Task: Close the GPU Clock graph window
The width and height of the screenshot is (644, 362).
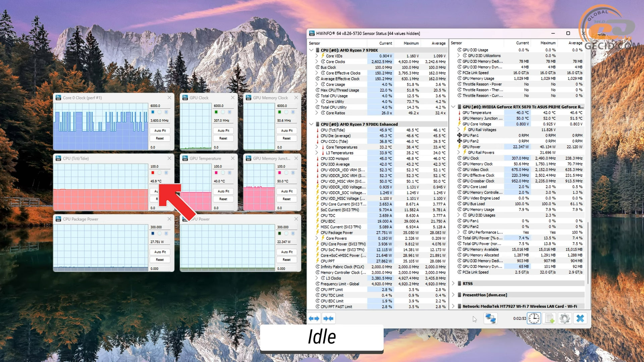Action: (x=233, y=98)
